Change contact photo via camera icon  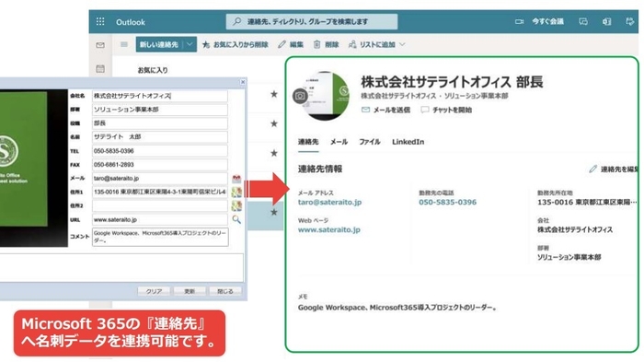pos(300,96)
